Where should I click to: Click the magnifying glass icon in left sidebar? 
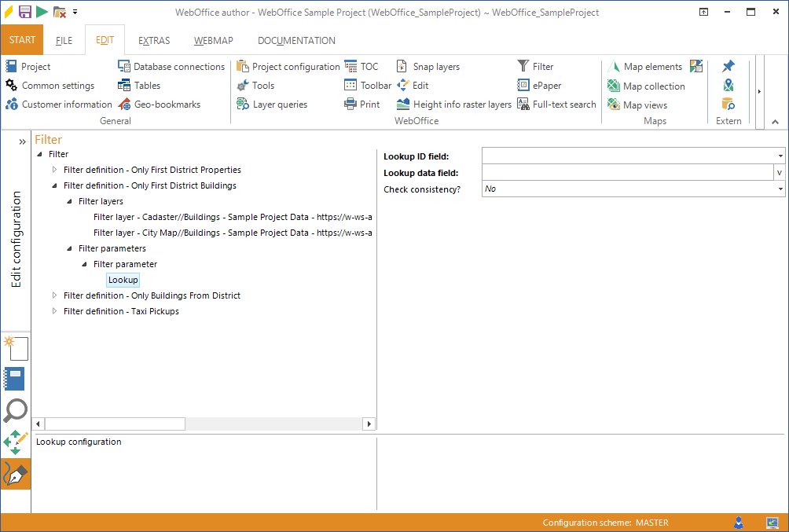pos(15,410)
